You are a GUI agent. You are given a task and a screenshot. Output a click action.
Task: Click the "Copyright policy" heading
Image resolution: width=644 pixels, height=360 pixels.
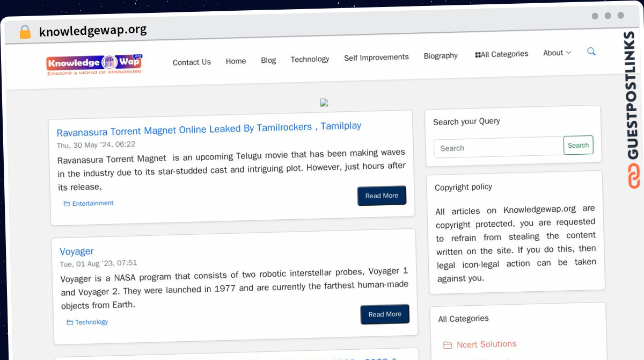click(463, 187)
